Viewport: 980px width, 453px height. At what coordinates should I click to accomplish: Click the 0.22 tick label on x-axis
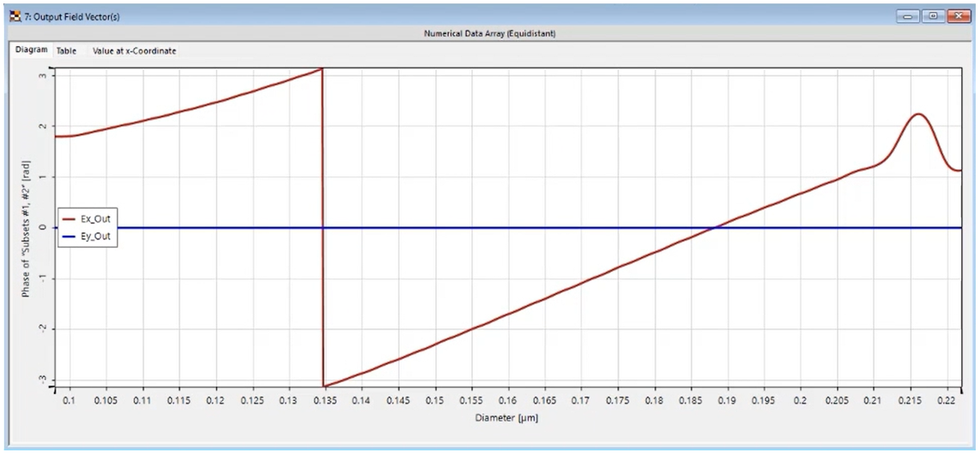947,400
